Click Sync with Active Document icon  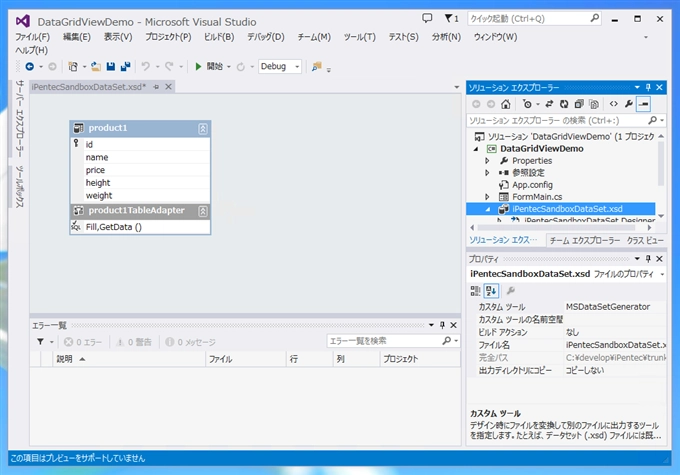click(549, 104)
